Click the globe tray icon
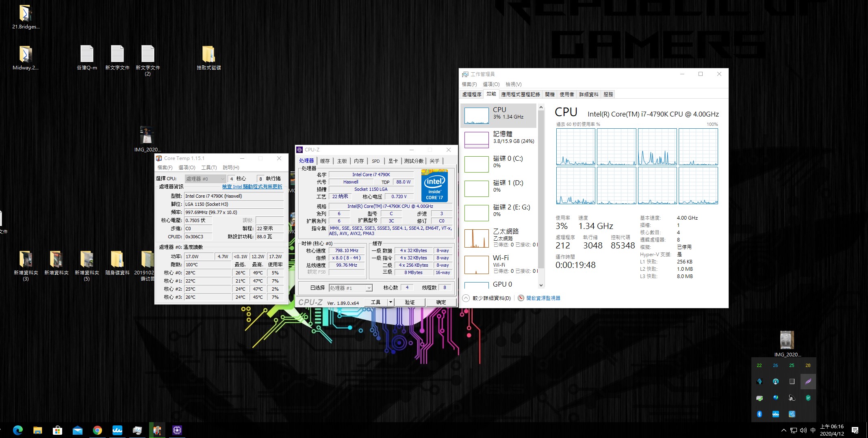868x438 pixels. [775, 398]
